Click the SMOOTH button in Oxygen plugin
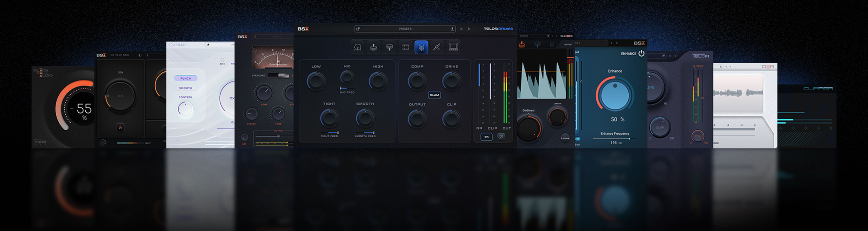Viewport: 868px width, 231px height. (x=185, y=88)
